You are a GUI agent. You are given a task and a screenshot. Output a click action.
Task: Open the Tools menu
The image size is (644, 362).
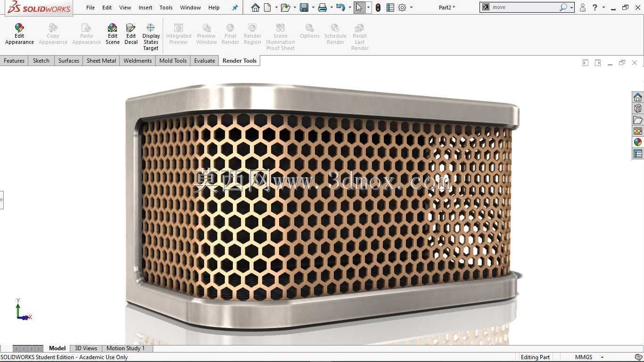click(166, 8)
